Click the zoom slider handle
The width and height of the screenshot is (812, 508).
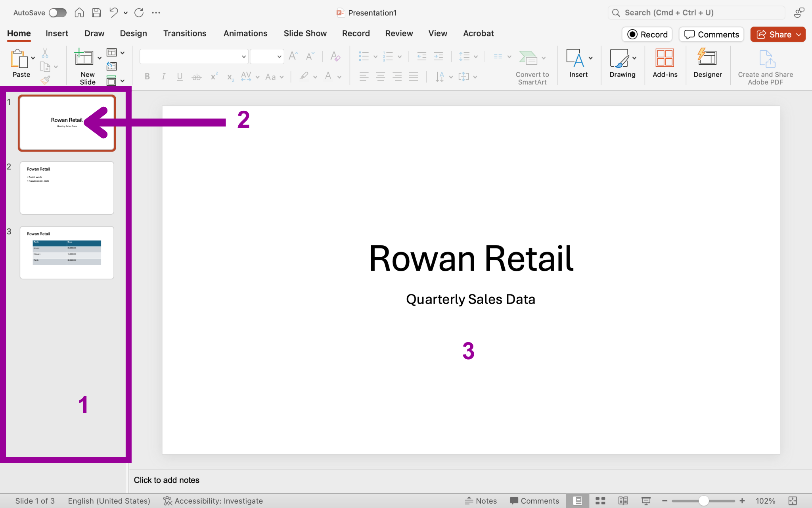pyautogui.click(x=704, y=501)
